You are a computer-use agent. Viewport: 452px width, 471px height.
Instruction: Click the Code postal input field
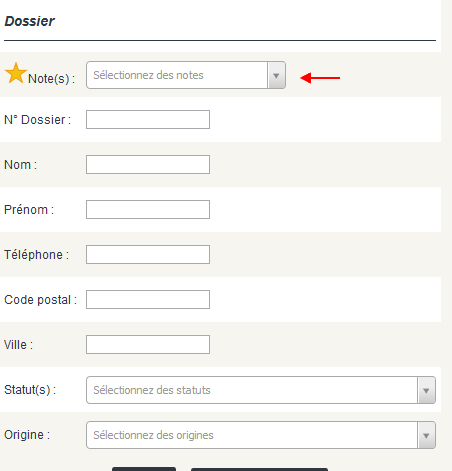pos(148,299)
